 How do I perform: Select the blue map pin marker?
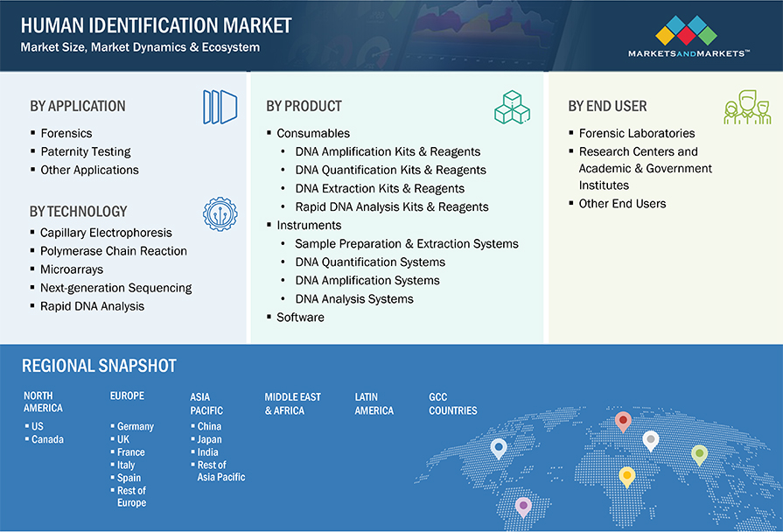click(499, 448)
